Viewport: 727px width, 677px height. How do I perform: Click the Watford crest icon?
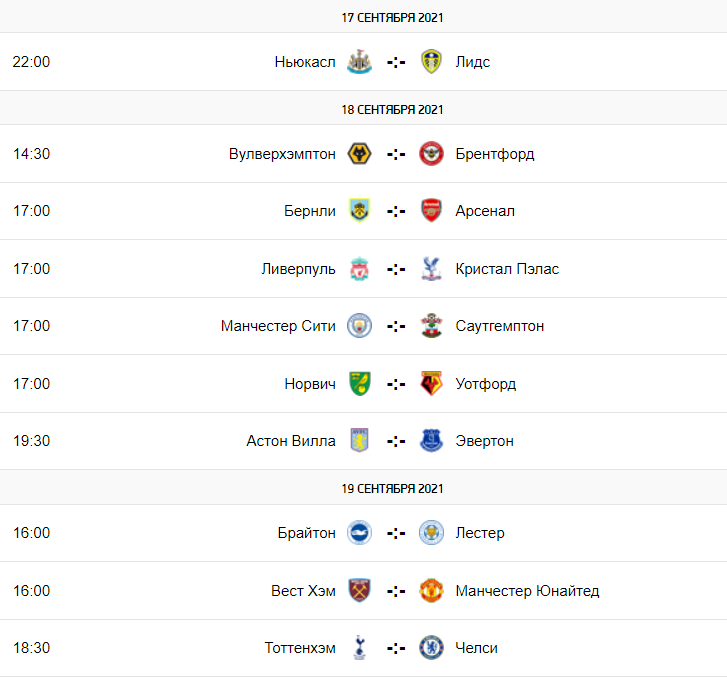[431, 383]
